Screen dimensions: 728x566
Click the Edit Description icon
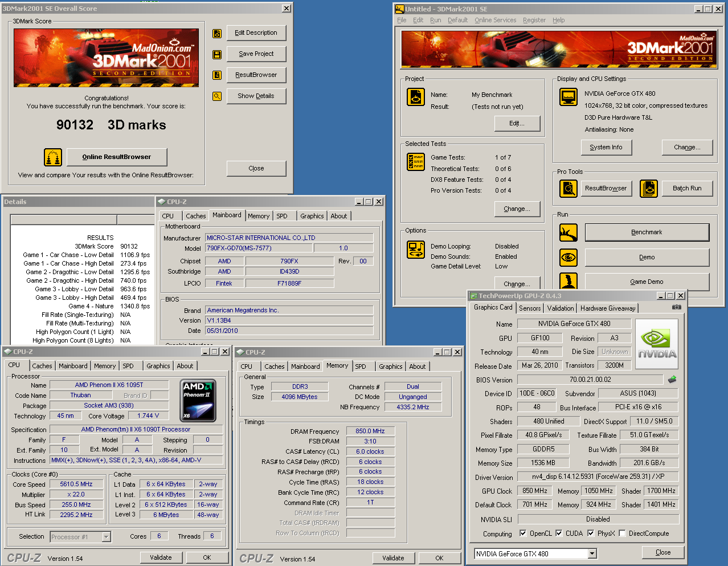217,34
